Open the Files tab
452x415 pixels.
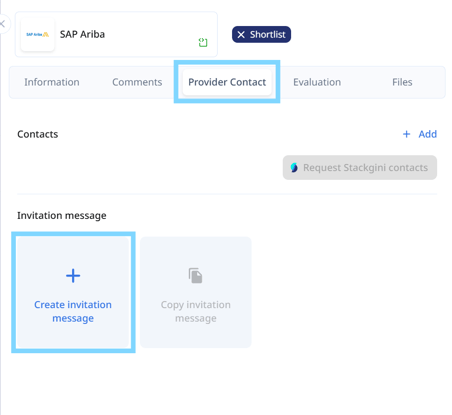402,82
